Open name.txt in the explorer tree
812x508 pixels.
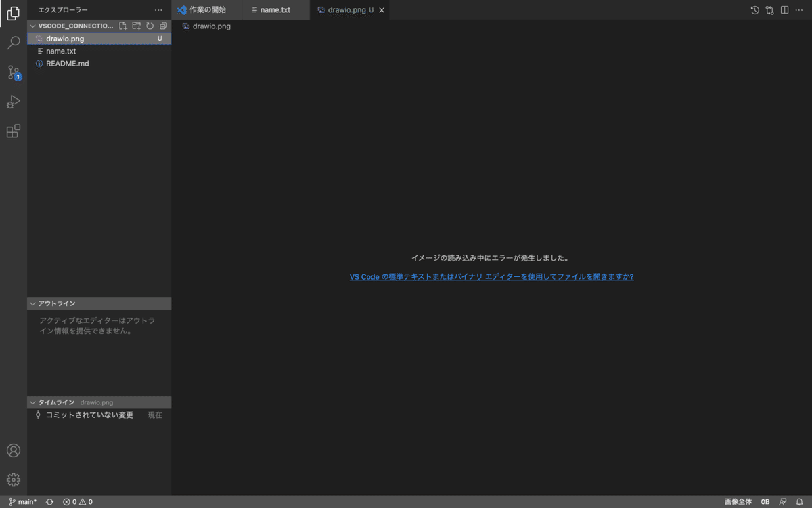(99, 51)
